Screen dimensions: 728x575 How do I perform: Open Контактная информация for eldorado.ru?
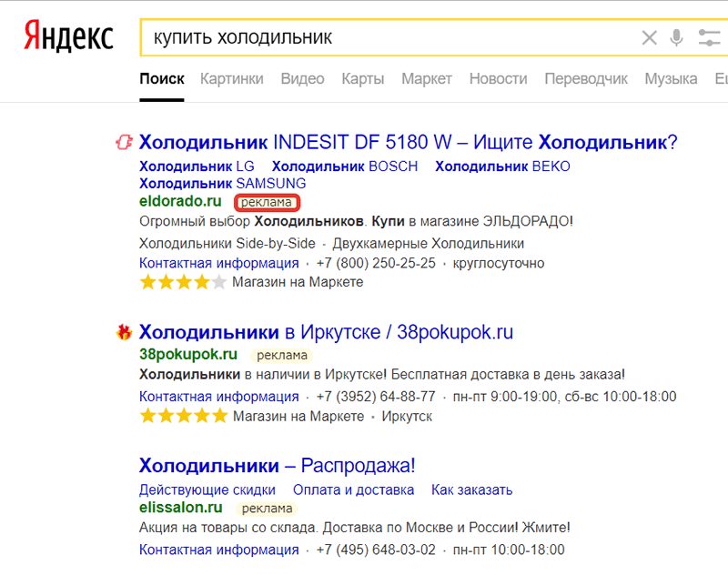(219, 263)
